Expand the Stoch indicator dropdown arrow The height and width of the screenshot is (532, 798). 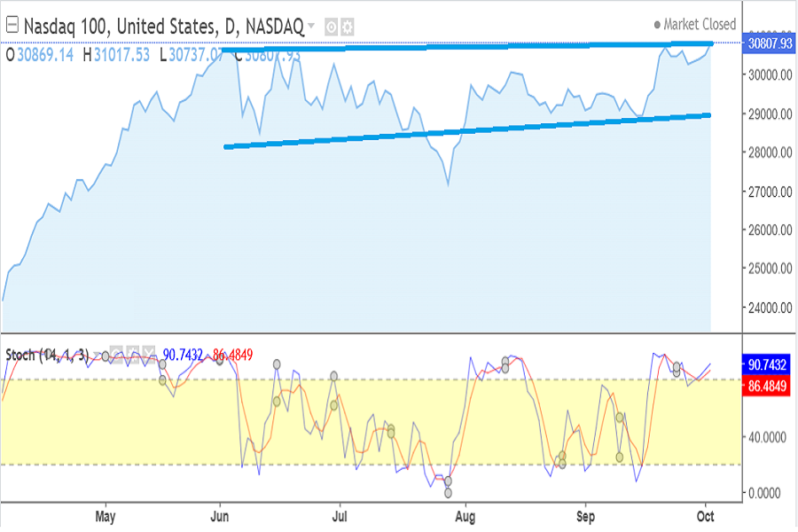pyautogui.click(x=97, y=354)
